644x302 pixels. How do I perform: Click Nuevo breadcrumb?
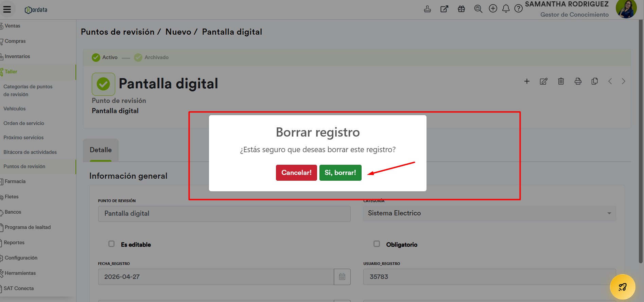tap(178, 32)
